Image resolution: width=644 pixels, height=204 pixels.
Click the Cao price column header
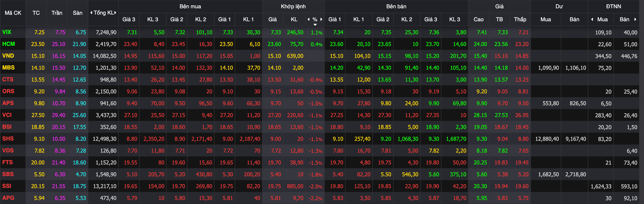coord(479,19)
